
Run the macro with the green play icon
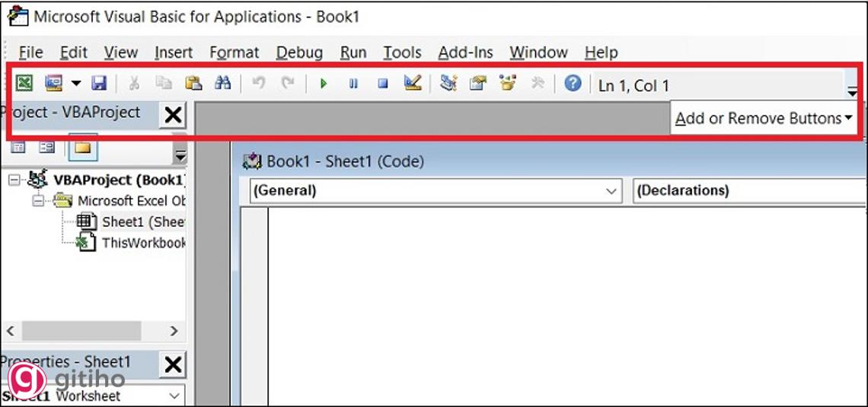coord(324,84)
